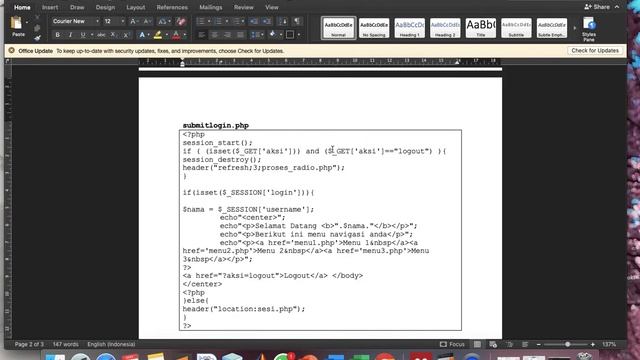The width and height of the screenshot is (640, 360).
Task: Open underline style dropdown arrow
Action: (x=92, y=35)
